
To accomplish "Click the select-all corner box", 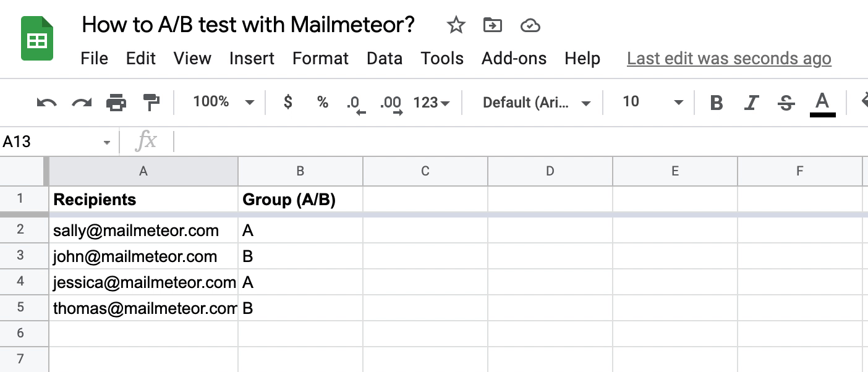I will click(x=23, y=171).
